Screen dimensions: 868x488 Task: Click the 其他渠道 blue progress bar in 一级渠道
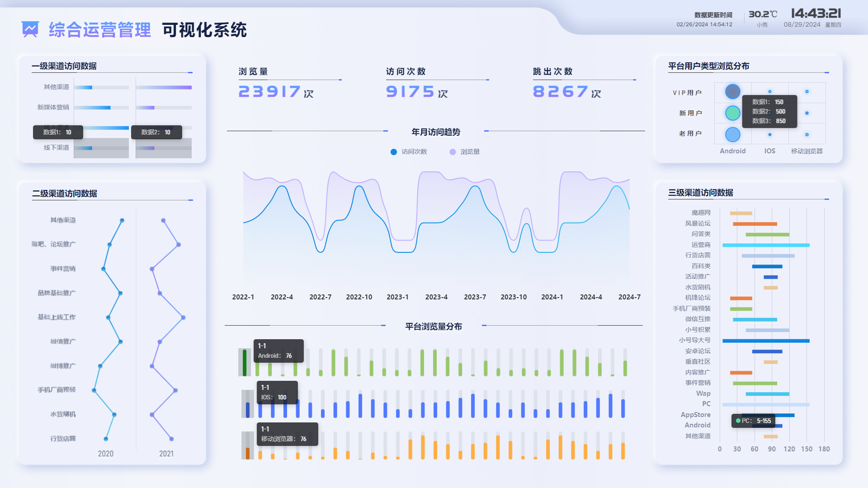click(83, 87)
